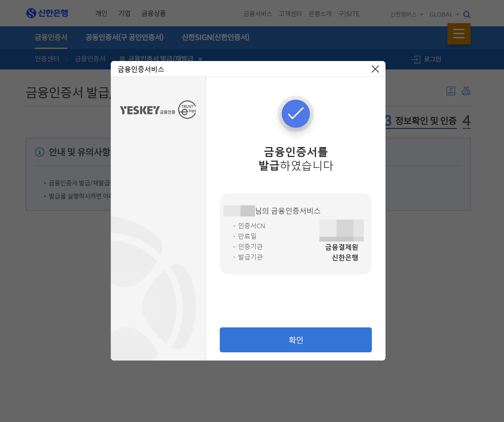The image size is (504, 422).
Task: Click the blue checkmark success circle
Action: click(296, 114)
